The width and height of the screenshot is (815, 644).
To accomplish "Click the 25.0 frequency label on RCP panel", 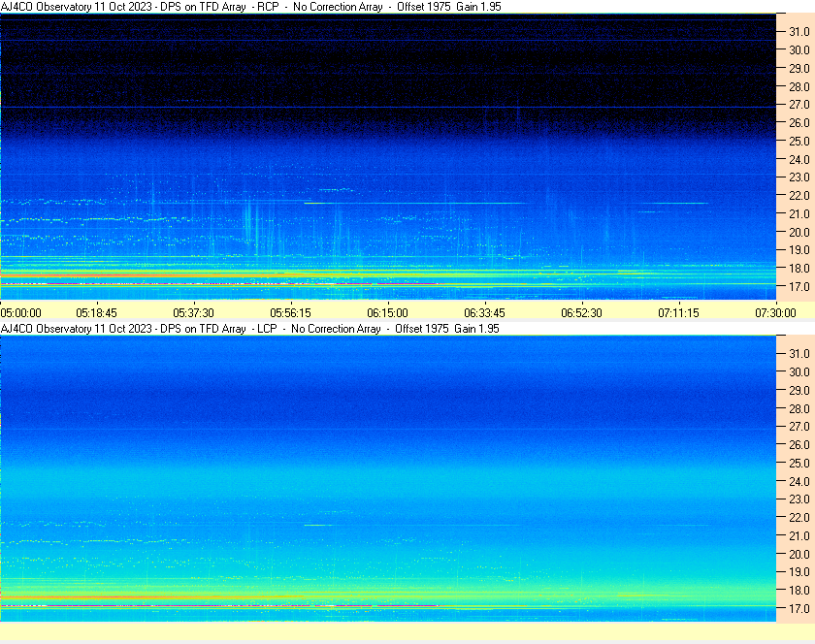I will (799, 141).
